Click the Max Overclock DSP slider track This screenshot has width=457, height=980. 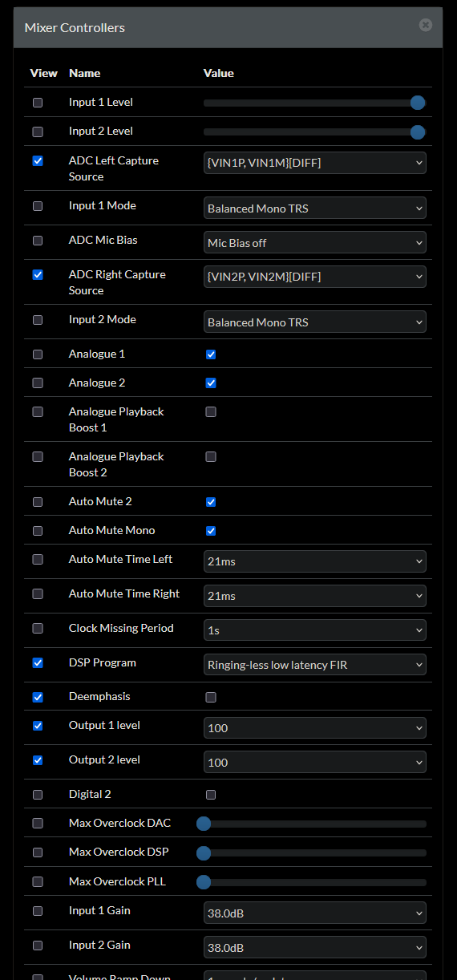[315, 852]
